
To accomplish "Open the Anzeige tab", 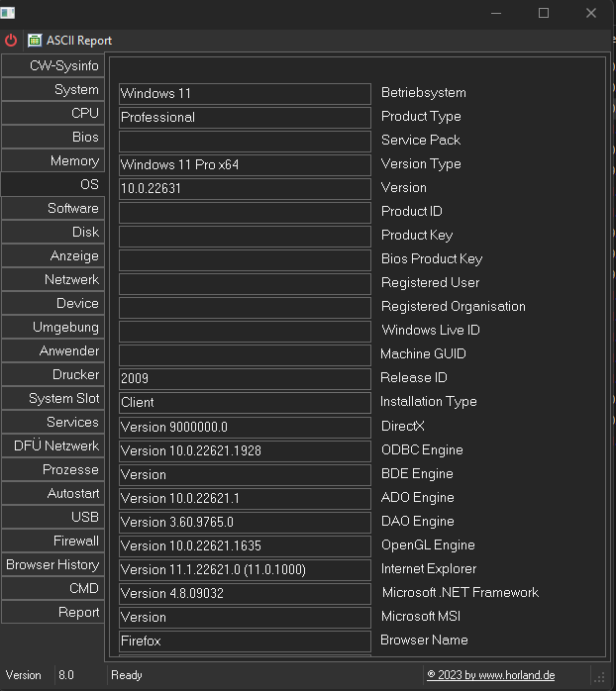I will [52, 255].
